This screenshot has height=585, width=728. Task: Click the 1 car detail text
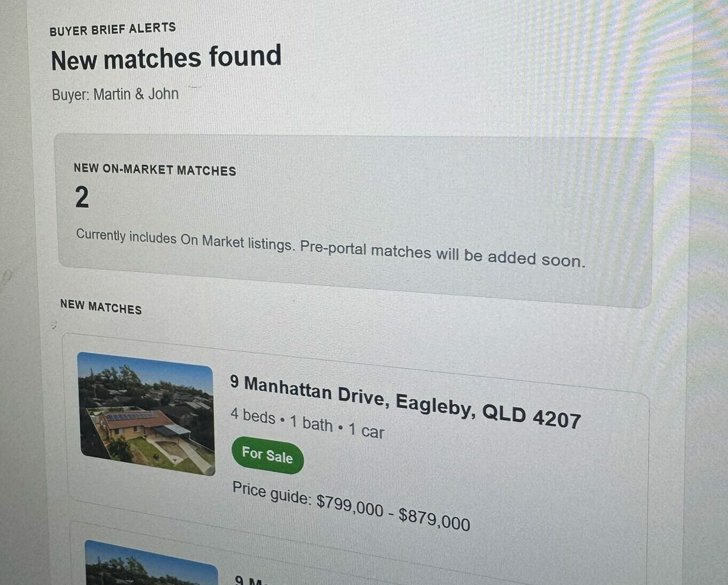click(366, 430)
